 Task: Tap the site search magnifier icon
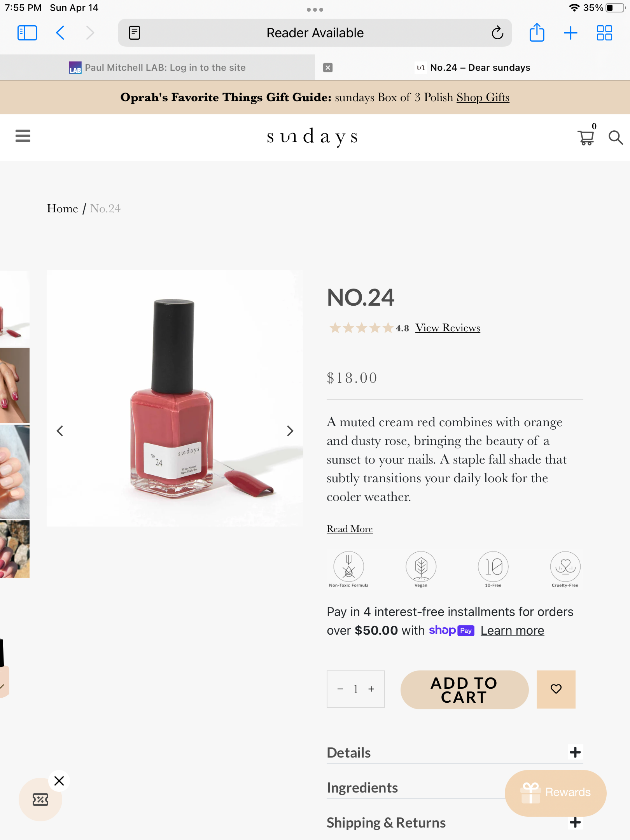point(615,137)
